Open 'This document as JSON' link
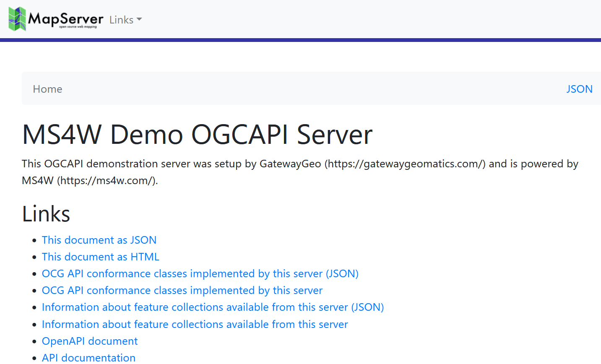The width and height of the screenshot is (601, 364). coord(99,240)
